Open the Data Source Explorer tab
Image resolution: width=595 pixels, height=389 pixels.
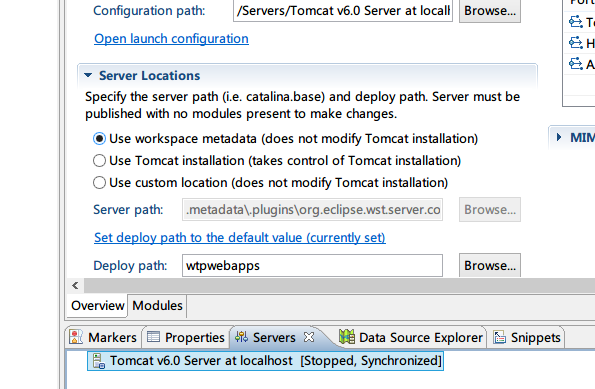click(x=411, y=337)
